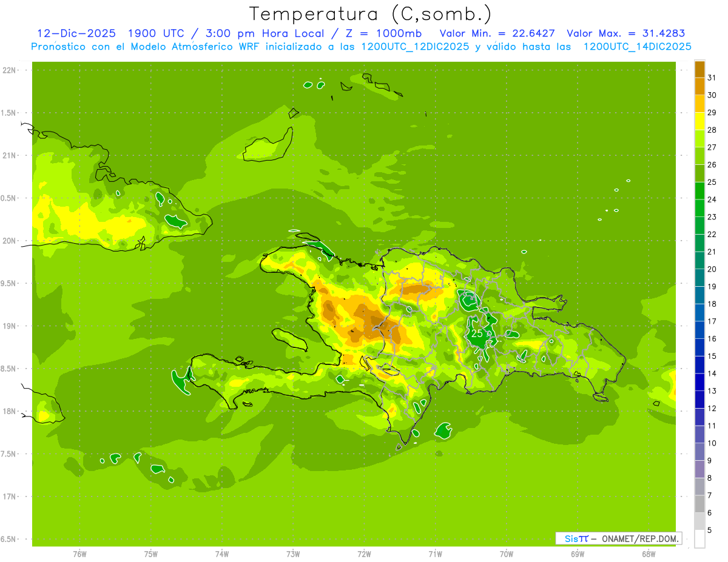The height and width of the screenshot is (562, 728).
Task: Select the date text "12-Dic-2025"
Action: click(75, 33)
